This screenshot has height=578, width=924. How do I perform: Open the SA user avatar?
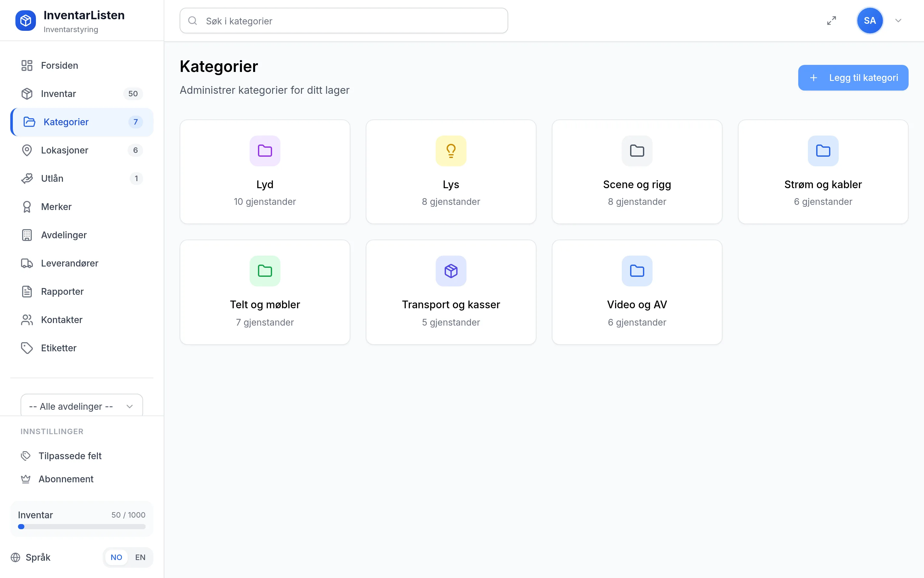click(x=870, y=21)
